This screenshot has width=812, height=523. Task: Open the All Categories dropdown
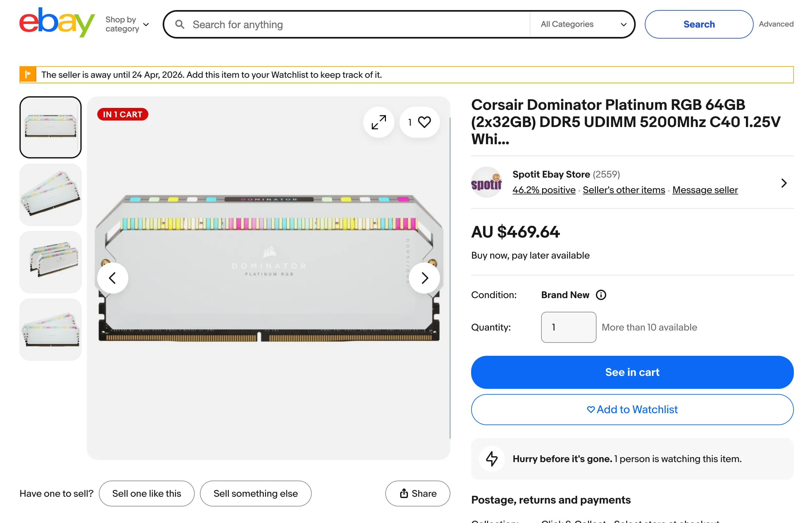[583, 24]
